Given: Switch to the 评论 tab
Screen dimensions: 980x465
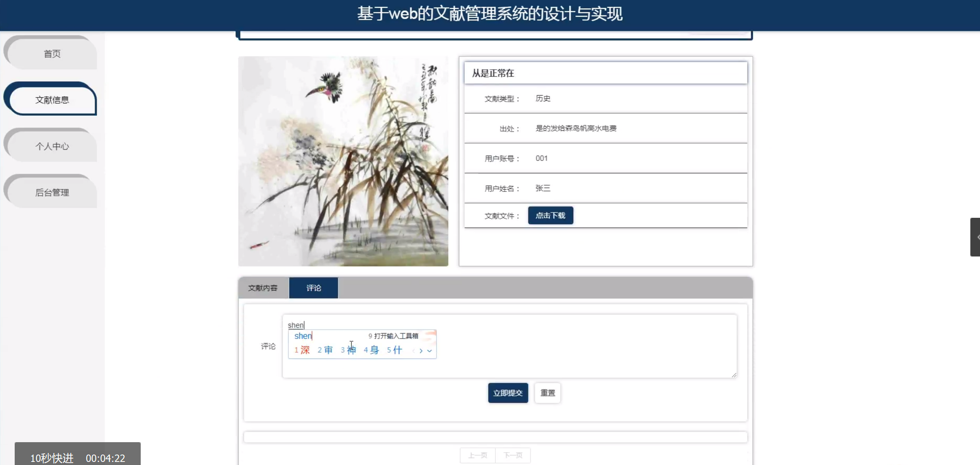Looking at the screenshot, I should click(x=314, y=288).
